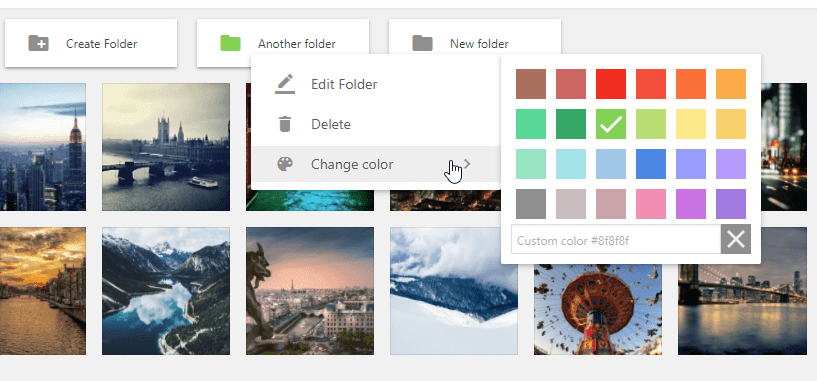This screenshot has width=817, height=381.
Task: Expand the Change color submenu arrow
Action: tap(467, 164)
